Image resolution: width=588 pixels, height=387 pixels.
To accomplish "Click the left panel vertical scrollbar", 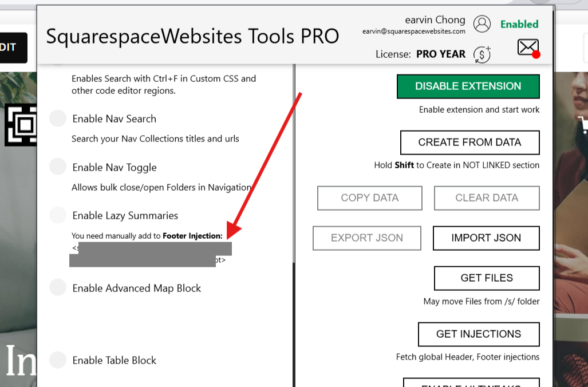I will pyautogui.click(x=294, y=225).
